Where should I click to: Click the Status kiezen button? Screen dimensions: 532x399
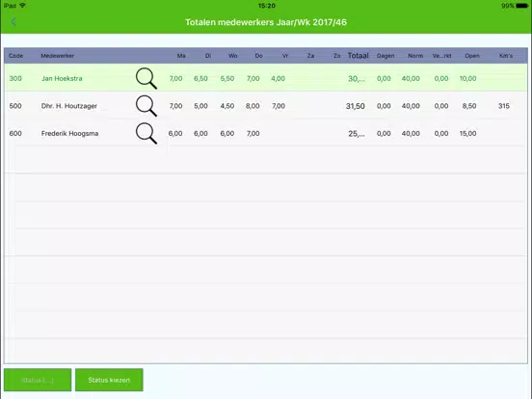(x=109, y=380)
